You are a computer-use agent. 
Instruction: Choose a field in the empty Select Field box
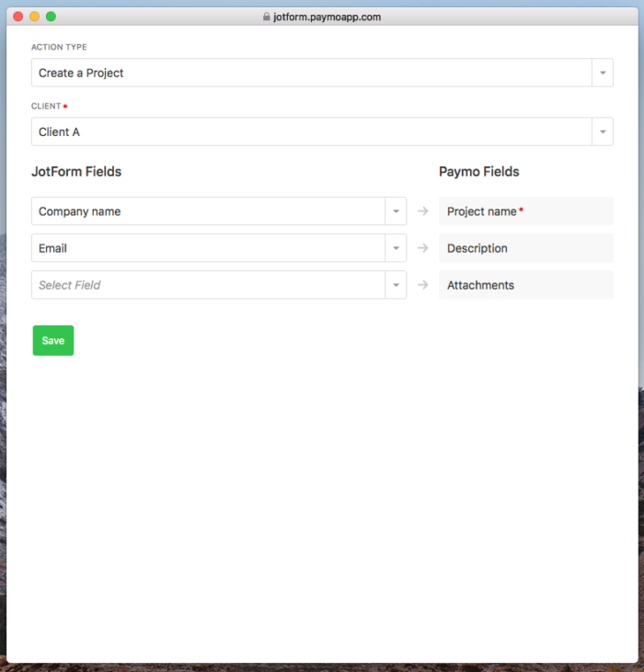pos(208,285)
